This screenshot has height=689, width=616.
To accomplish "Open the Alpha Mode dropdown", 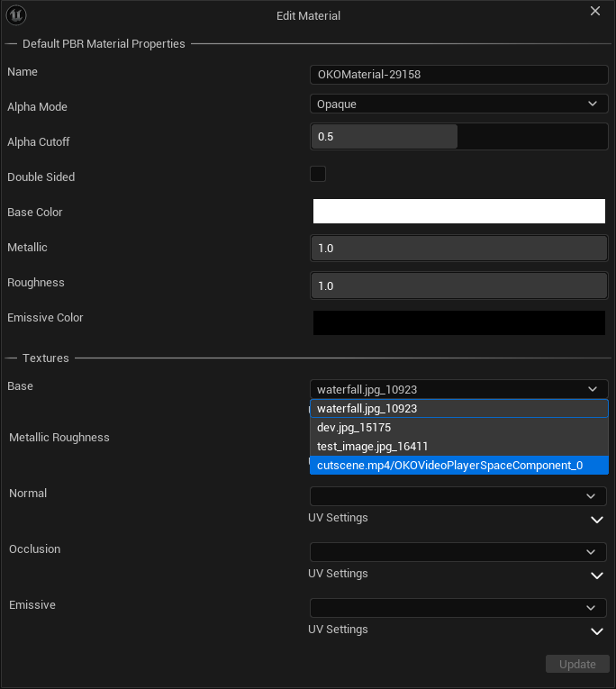I will [x=458, y=104].
